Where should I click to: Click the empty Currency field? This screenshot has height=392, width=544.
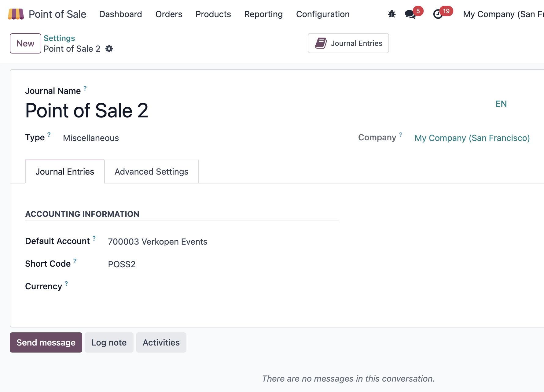(223, 287)
